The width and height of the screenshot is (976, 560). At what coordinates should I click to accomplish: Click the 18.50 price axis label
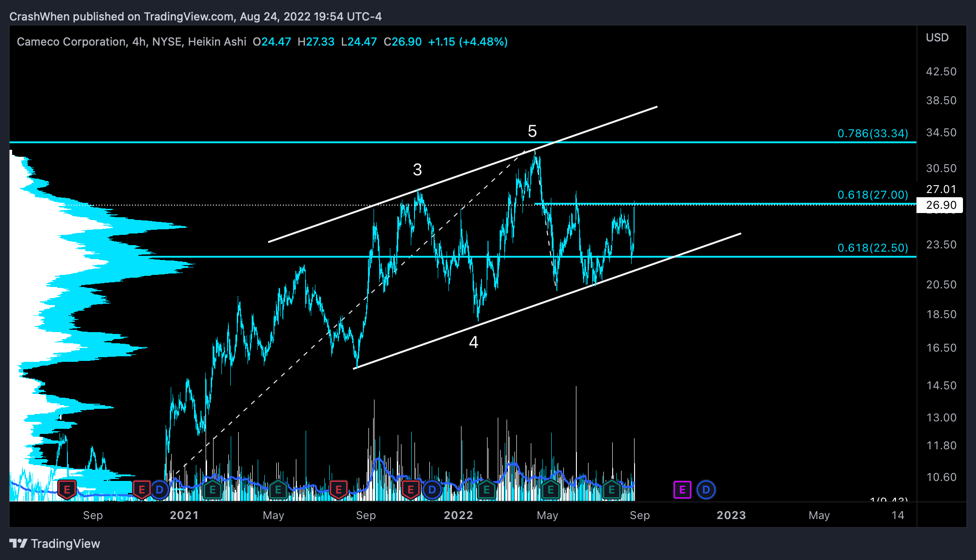pos(941,314)
